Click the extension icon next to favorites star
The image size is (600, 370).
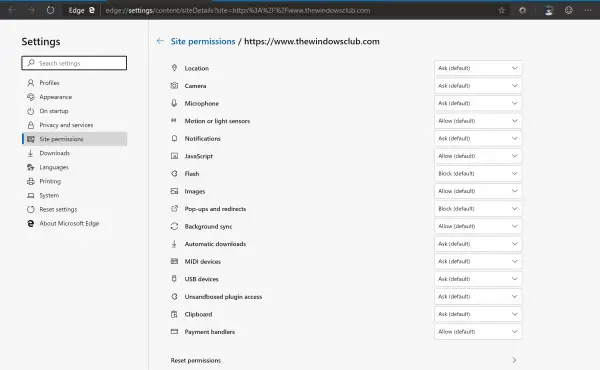[522, 10]
